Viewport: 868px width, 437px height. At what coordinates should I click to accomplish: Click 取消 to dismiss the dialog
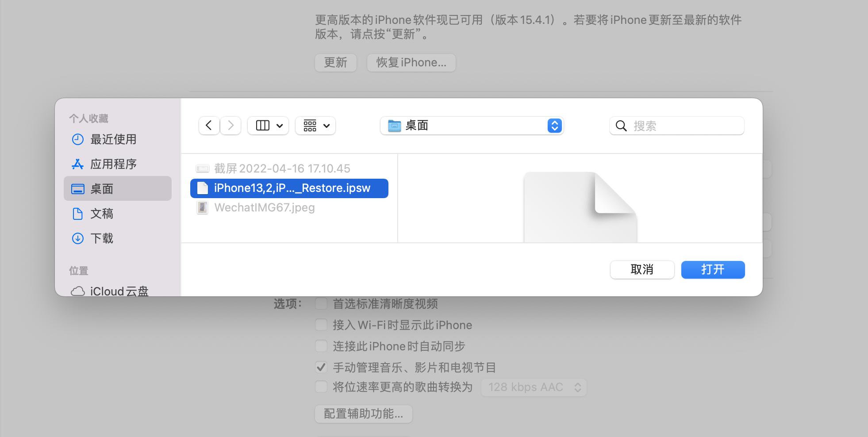pyautogui.click(x=642, y=269)
